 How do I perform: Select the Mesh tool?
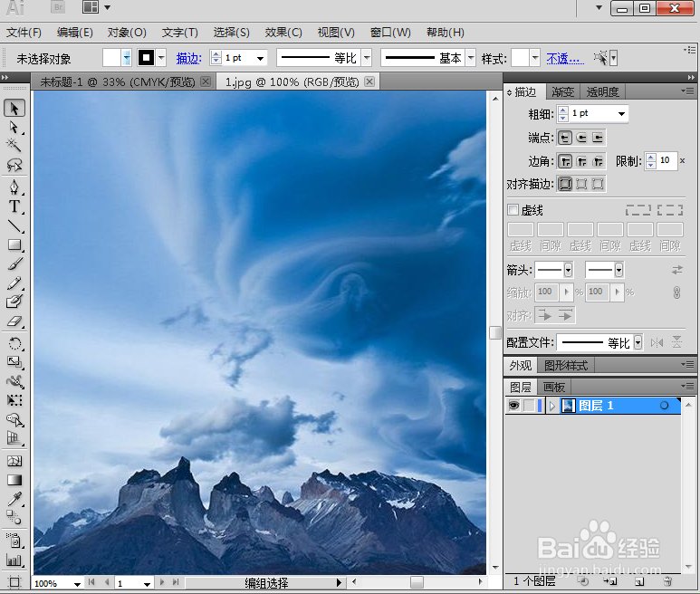[14, 461]
